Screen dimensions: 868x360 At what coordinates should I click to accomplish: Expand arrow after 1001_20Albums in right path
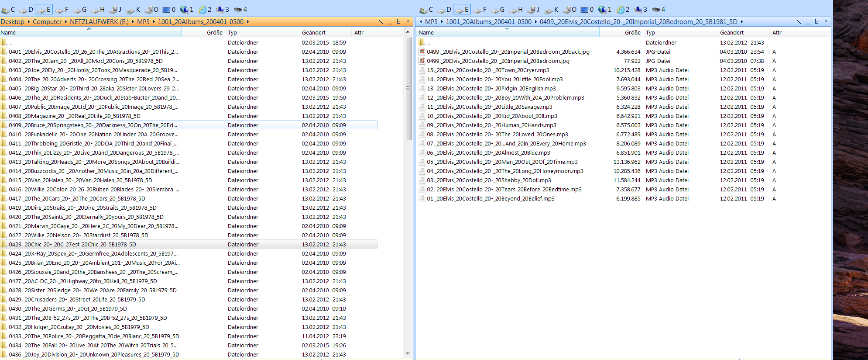pos(536,22)
